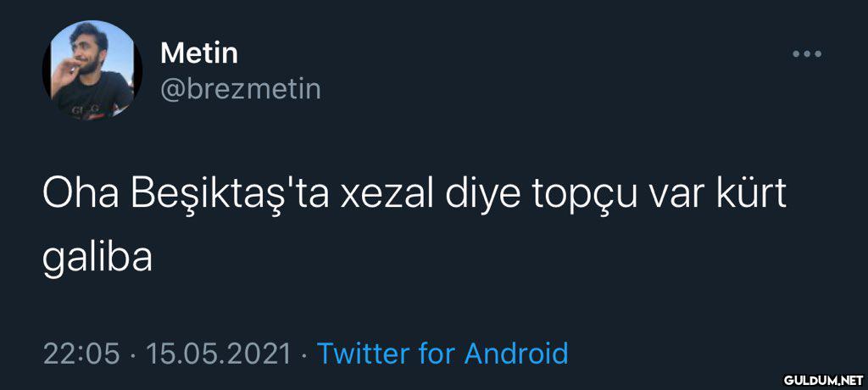Open the Twitter for Android source link

pyautogui.click(x=442, y=353)
